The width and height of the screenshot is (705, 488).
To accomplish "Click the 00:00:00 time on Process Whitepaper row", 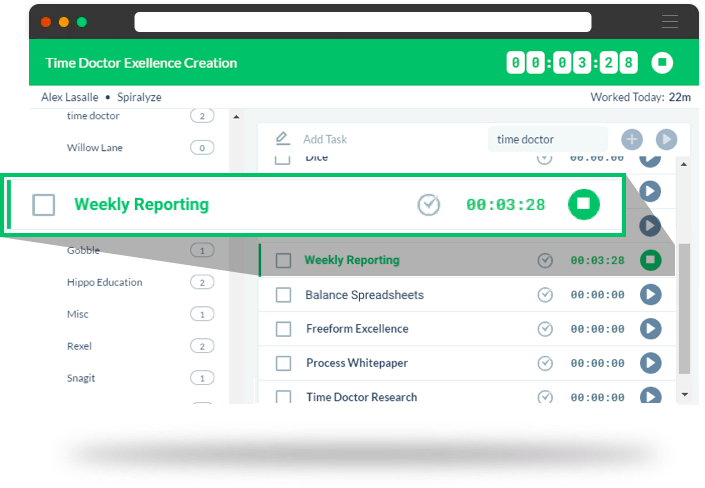I will point(598,363).
